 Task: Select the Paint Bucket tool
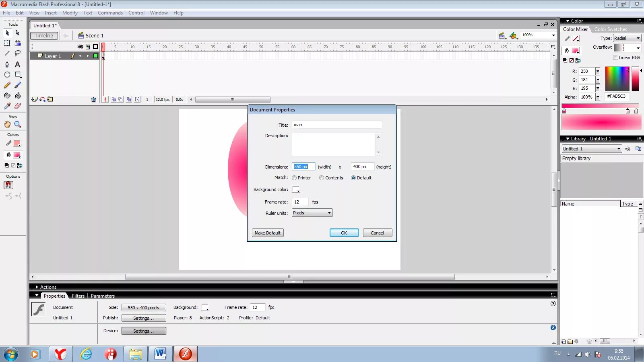18,96
